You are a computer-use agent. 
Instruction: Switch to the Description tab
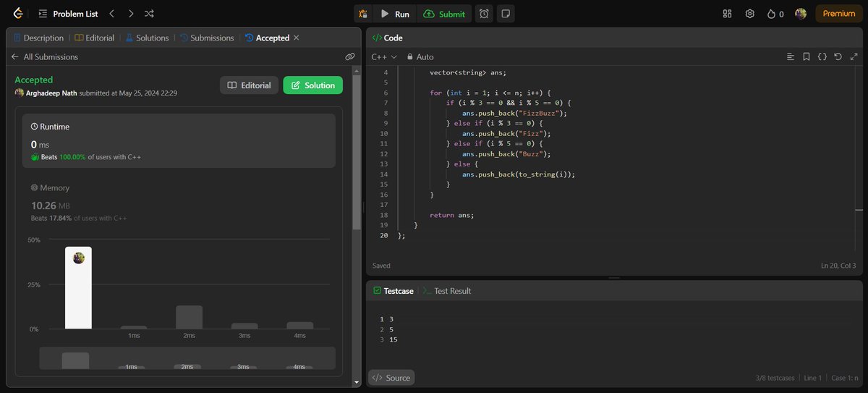(x=39, y=38)
